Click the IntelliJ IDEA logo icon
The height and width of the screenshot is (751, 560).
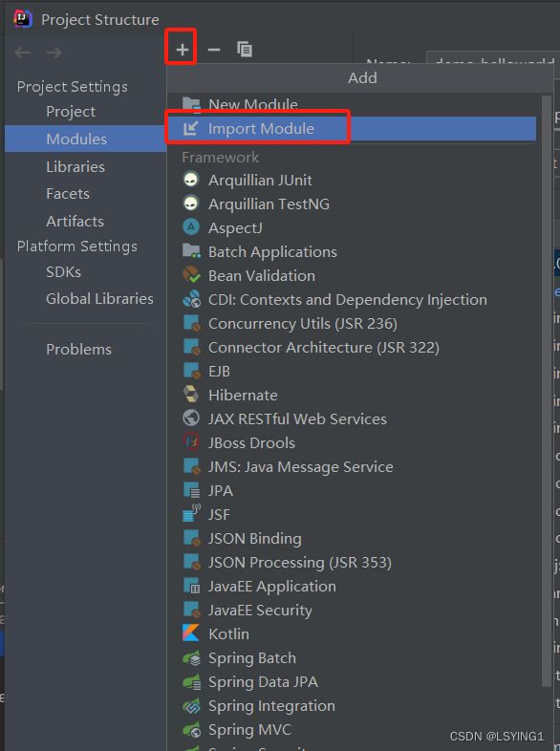coord(22,19)
